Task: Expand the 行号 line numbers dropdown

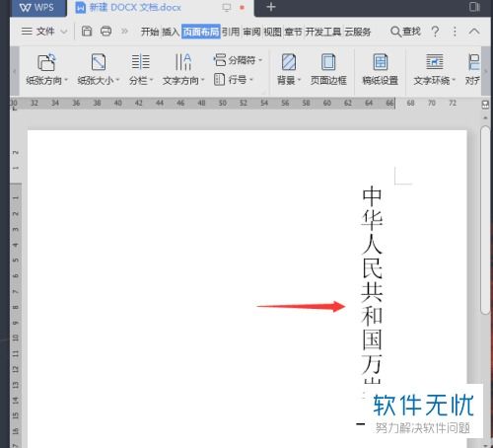Action: [251, 80]
